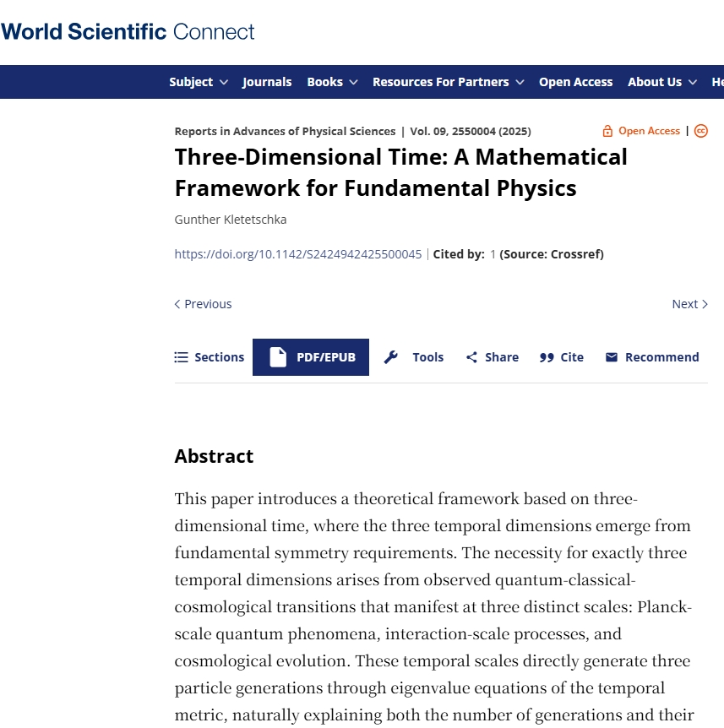The height and width of the screenshot is (728, 724).
Task: Open the Resources For Partners dropdown
Action: pos(448,82)
